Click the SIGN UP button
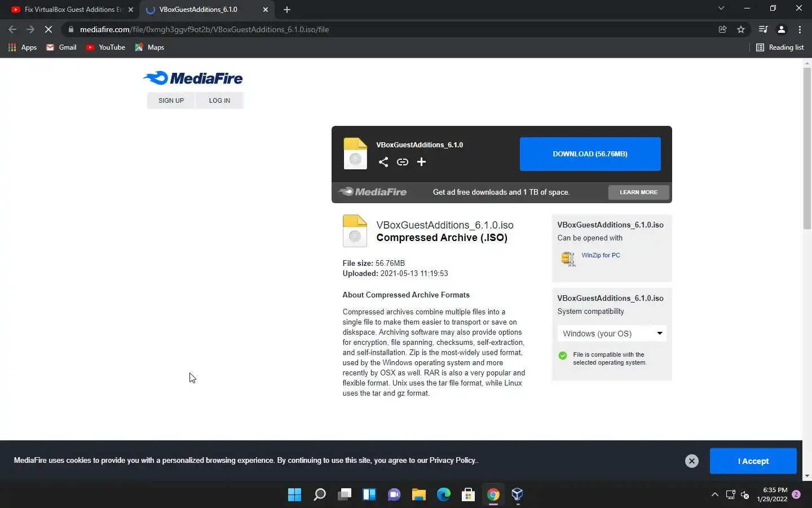 [171, 100]
